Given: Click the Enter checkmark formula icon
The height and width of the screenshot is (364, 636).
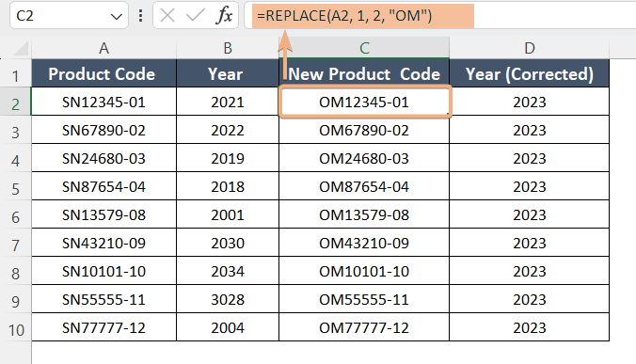Looking at the screenshot, I should [x=195, y=16].
